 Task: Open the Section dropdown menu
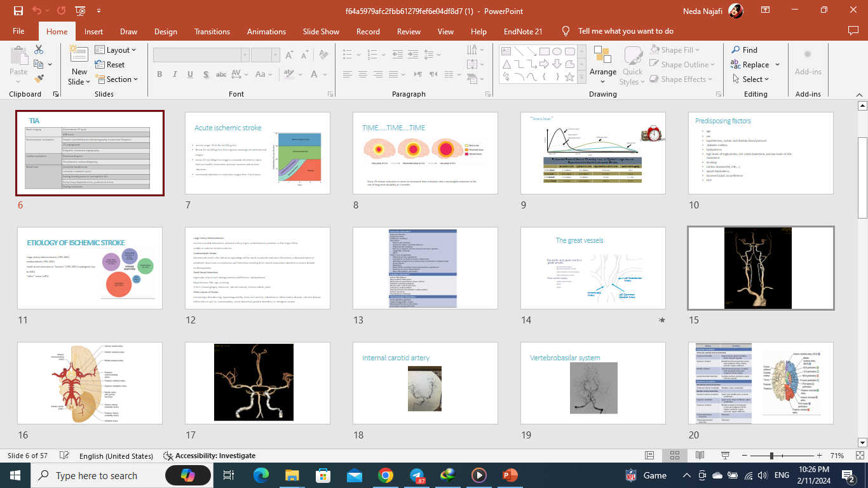pyautogui.click(x=119, y=79)
